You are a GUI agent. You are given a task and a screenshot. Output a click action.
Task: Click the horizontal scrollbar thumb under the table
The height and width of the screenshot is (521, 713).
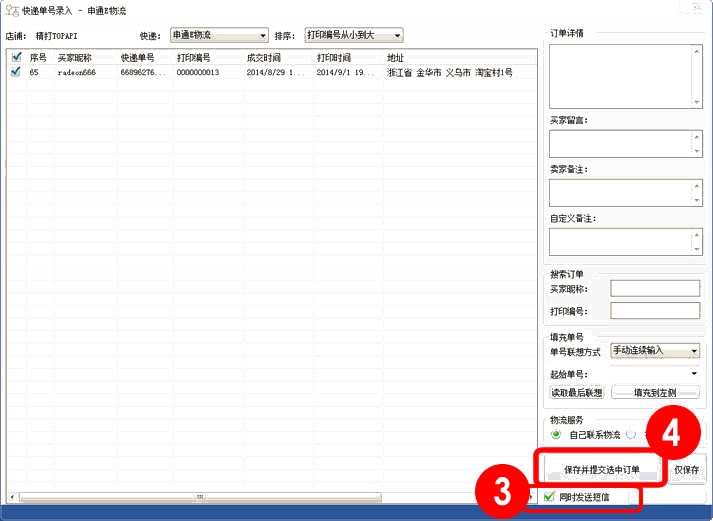[x=200, y=497]
